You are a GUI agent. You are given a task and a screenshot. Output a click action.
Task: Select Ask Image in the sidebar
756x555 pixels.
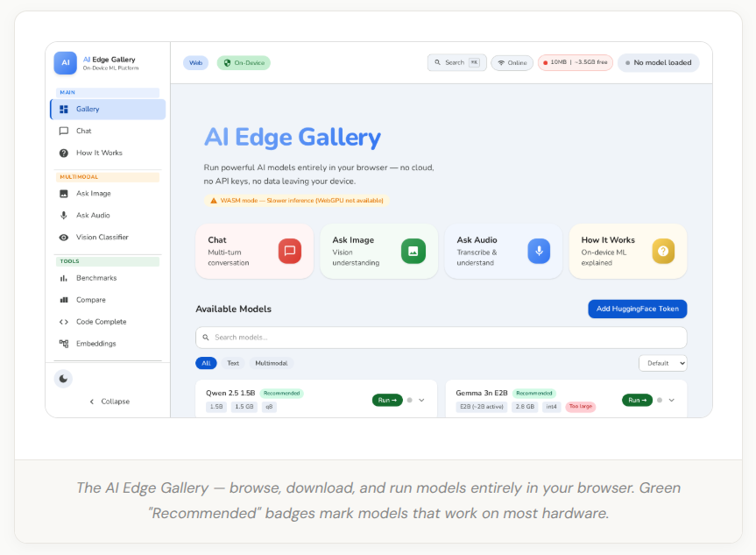point(108,194)
